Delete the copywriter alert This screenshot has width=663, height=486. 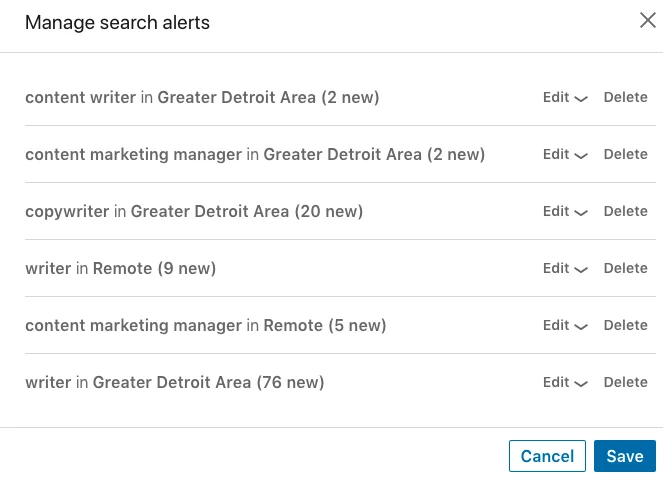(x=625, y=211)
